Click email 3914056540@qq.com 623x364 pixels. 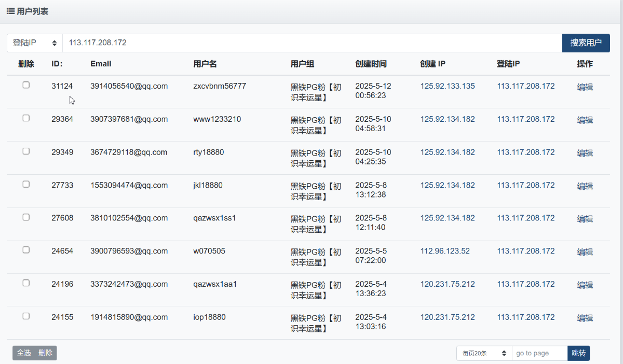(129, 86)
